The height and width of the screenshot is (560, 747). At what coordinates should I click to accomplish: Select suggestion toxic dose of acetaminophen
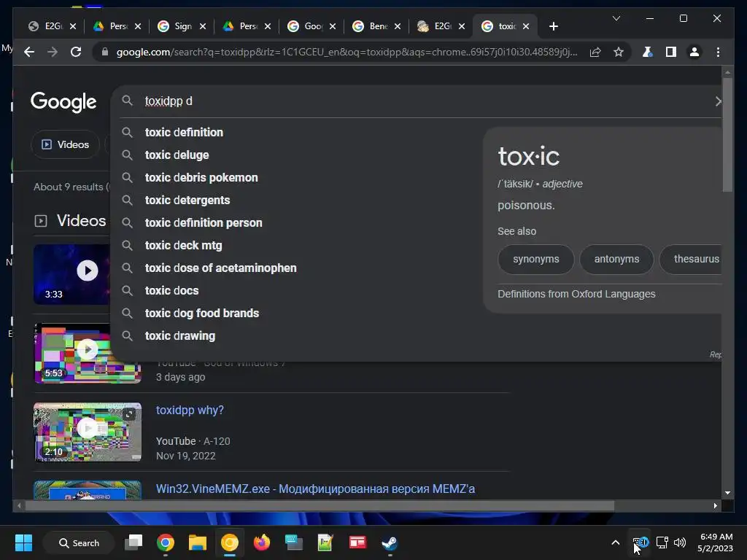pos(220,268)
